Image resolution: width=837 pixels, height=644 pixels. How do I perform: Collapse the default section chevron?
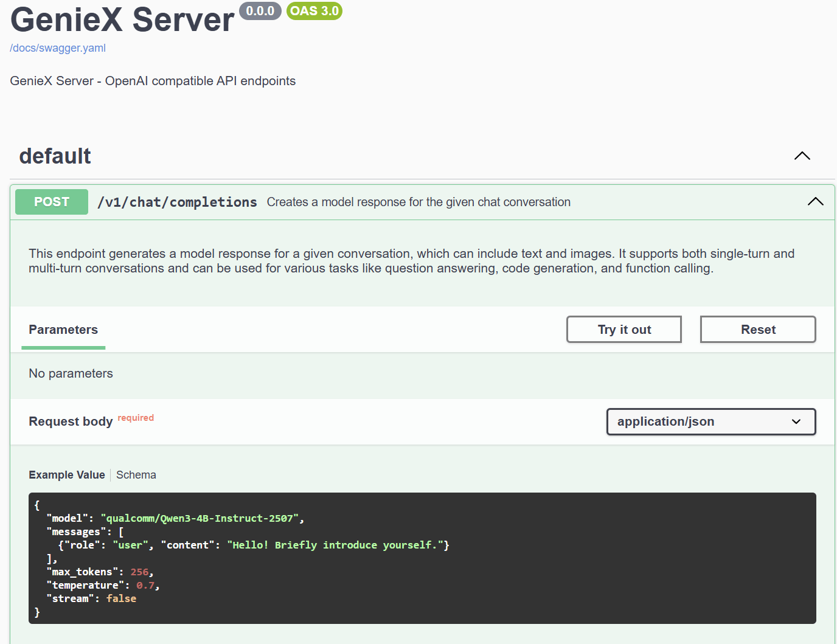pyautogui.click(x=802, y=156)
